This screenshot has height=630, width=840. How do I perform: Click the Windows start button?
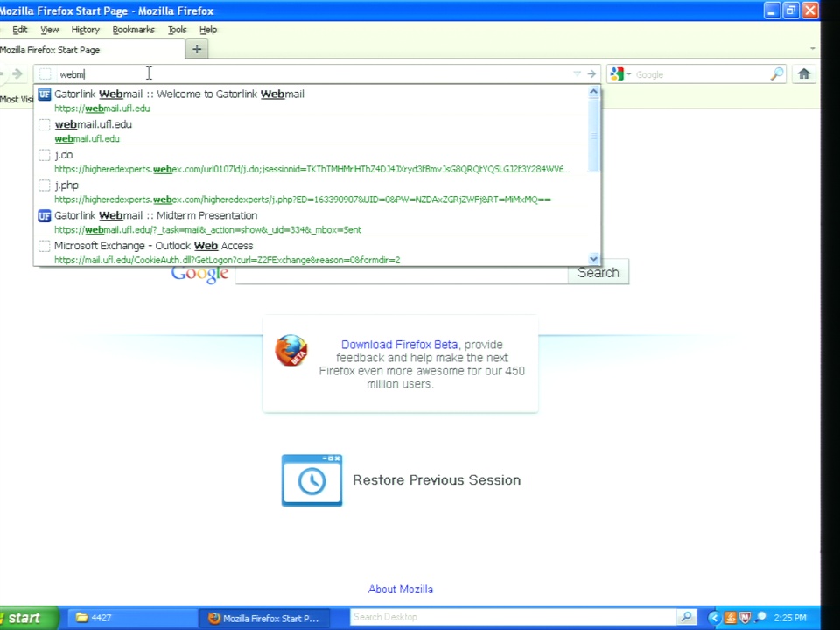(28, 619)
